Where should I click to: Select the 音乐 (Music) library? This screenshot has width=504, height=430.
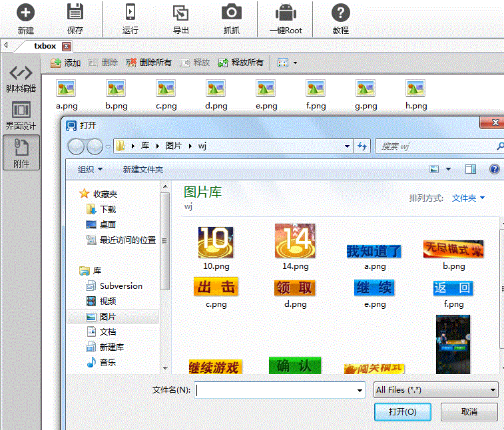101,362
